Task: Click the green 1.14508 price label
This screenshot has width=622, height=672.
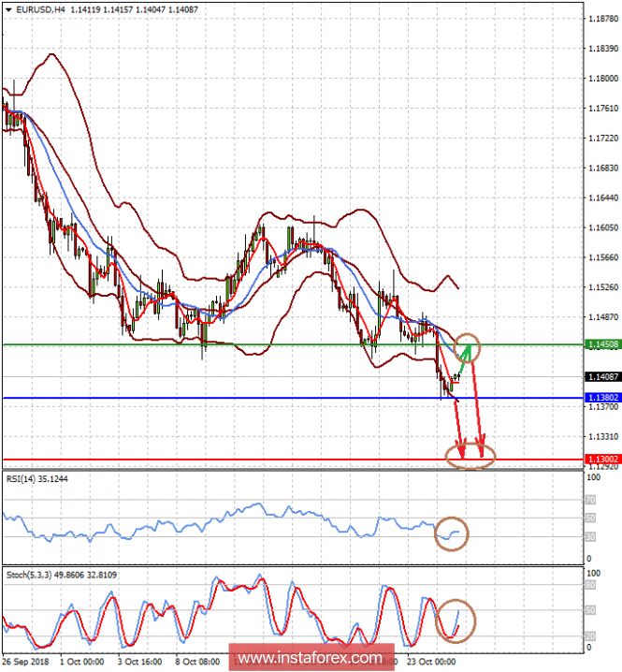Action: click(x=603, y=344)
